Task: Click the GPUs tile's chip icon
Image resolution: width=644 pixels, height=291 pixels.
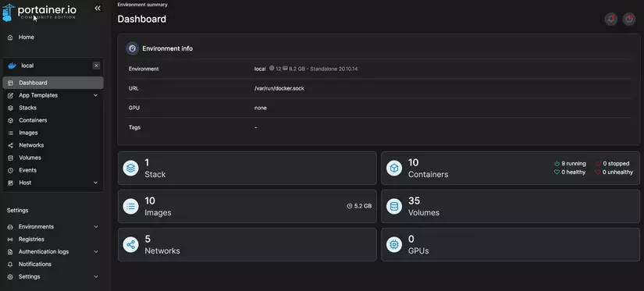Action: click(394, 245)
